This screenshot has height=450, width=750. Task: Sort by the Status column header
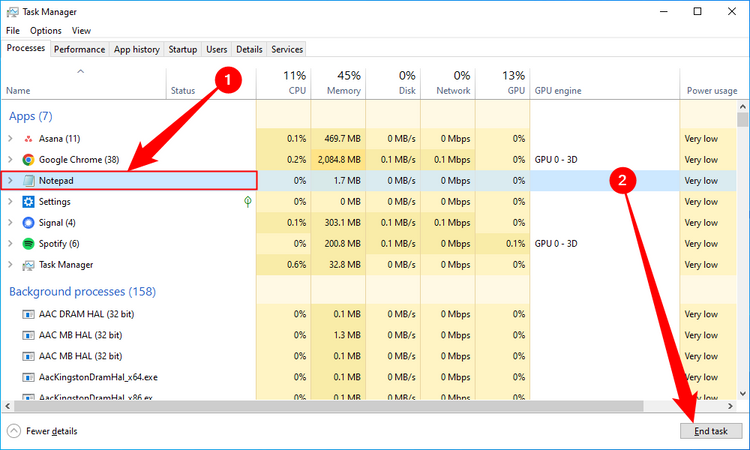coord(211,84)
